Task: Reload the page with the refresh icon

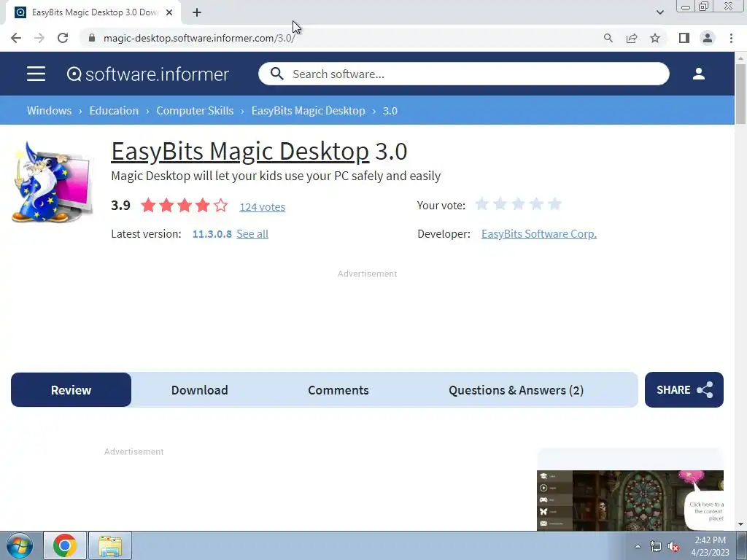Action: point(63,38)
